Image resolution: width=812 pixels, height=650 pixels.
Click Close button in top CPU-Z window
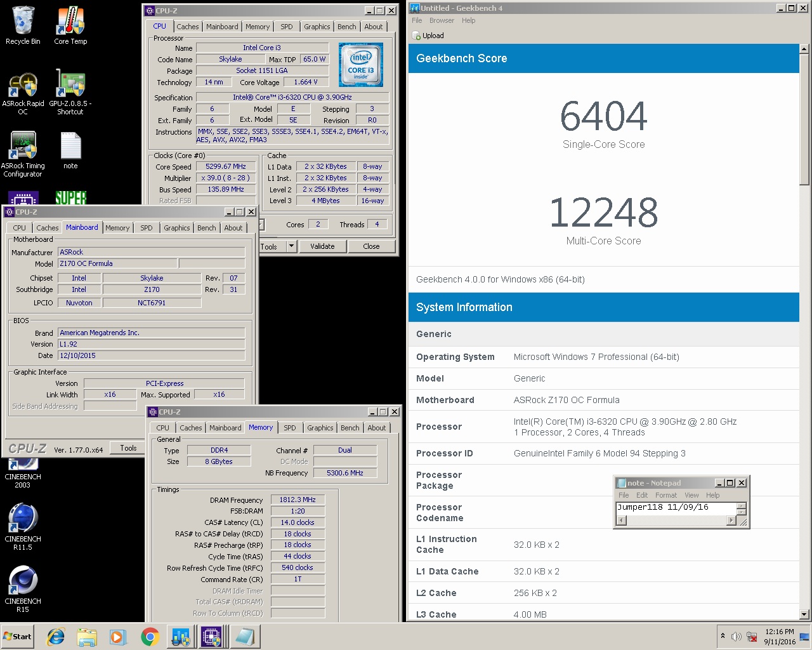coord(371,246)
